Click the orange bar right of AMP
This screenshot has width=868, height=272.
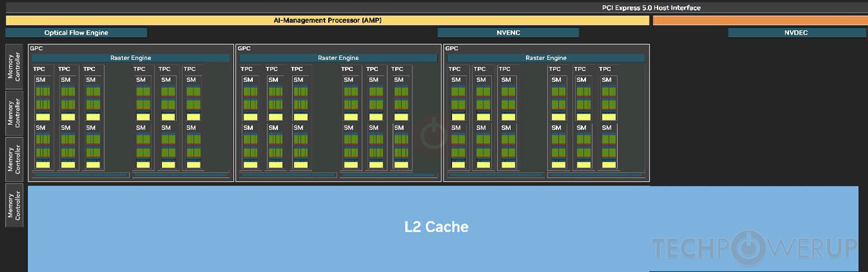pyautogui.click(x=760, y=20)
